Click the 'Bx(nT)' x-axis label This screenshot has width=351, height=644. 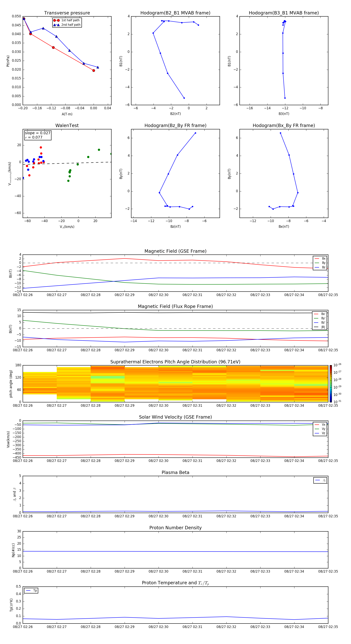(284, 227)
